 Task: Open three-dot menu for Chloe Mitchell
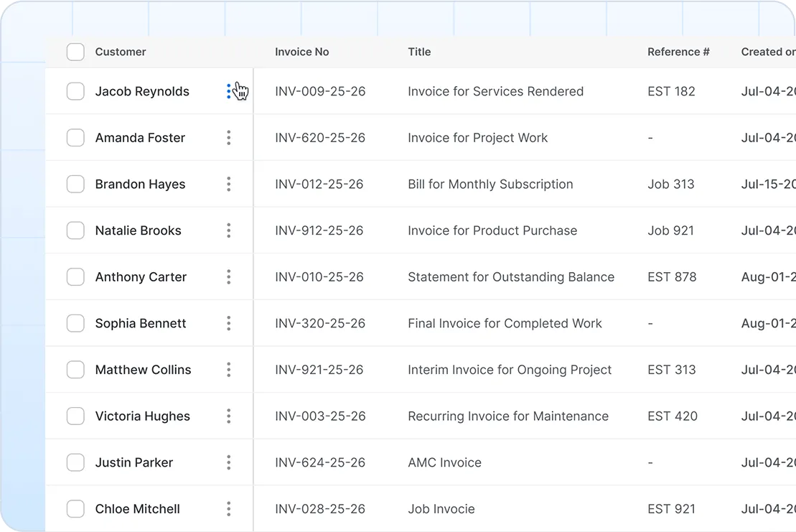(x=228, y=508)
